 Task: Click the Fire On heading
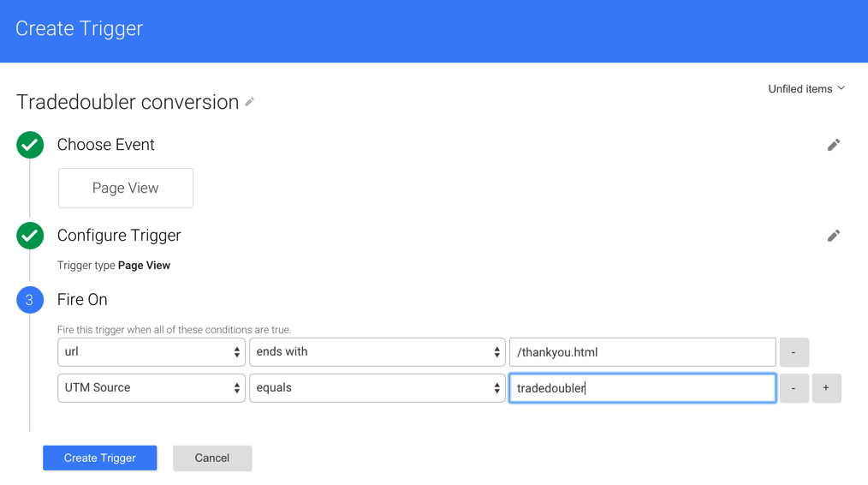pos(82,300)
